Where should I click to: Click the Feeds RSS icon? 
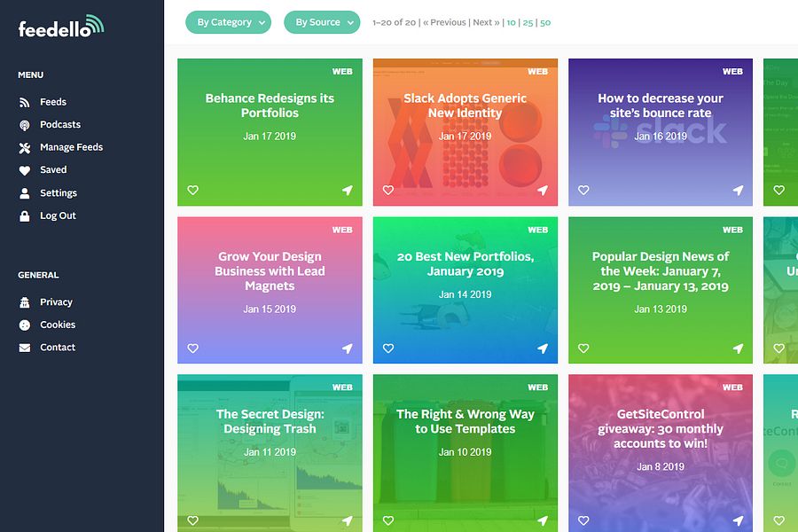pyautogui.click(x=25, y=102)
